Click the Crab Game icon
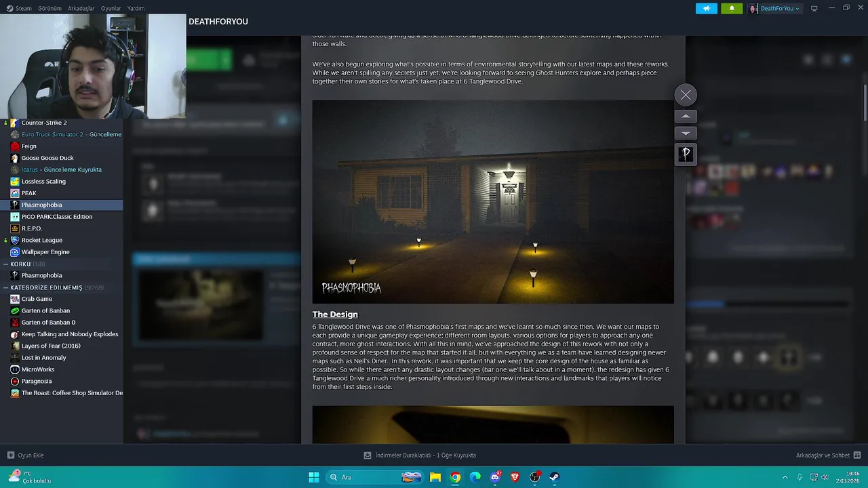 point(15,299)
